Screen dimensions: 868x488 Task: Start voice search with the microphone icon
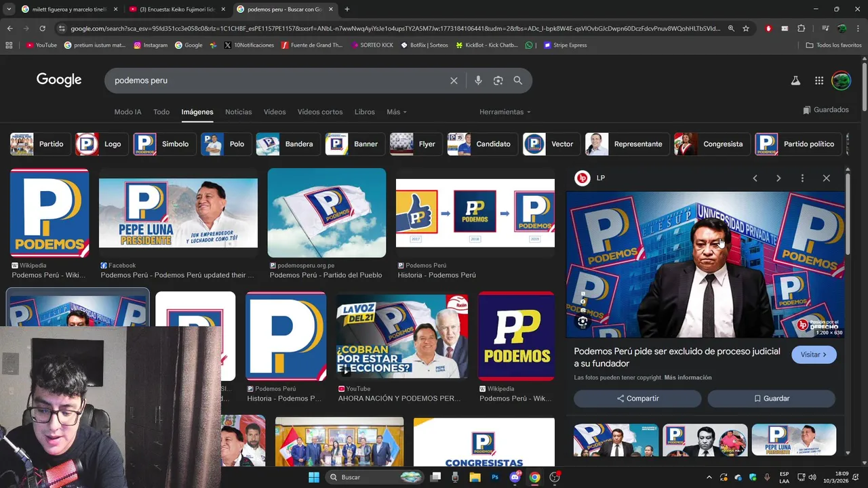[478, 81]
